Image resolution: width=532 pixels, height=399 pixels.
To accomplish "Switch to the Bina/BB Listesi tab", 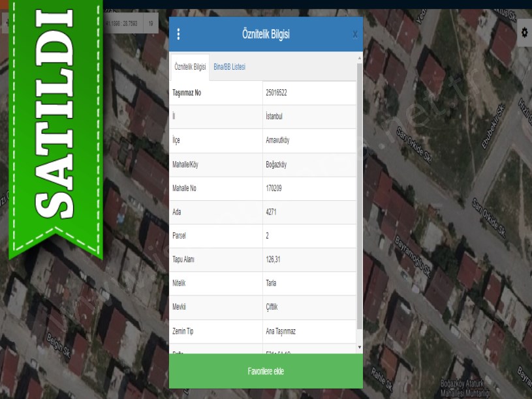I will 229,67.
